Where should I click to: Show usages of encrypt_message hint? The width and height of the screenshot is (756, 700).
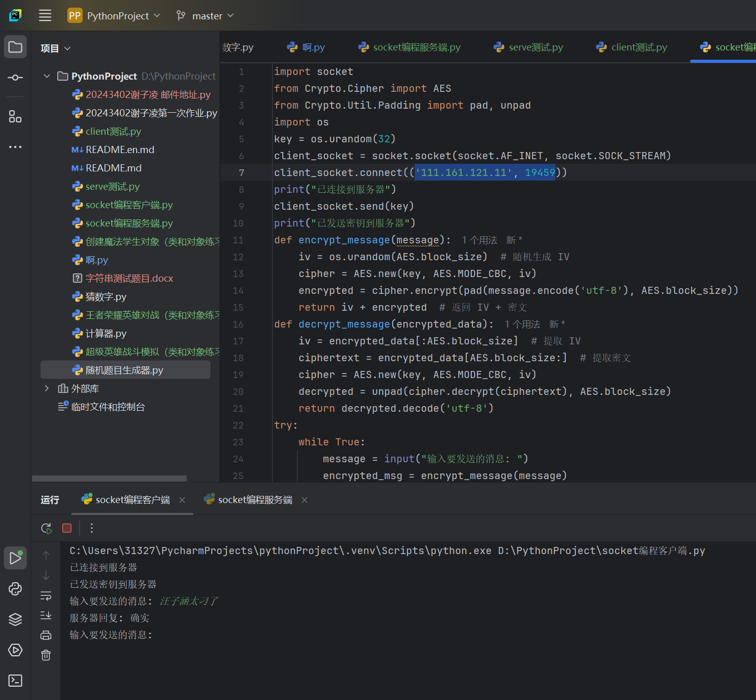[x=479, y=240]
